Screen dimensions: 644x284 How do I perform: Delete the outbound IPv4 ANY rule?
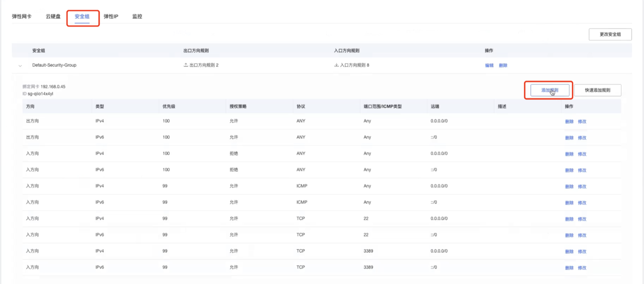pos(569,122)
